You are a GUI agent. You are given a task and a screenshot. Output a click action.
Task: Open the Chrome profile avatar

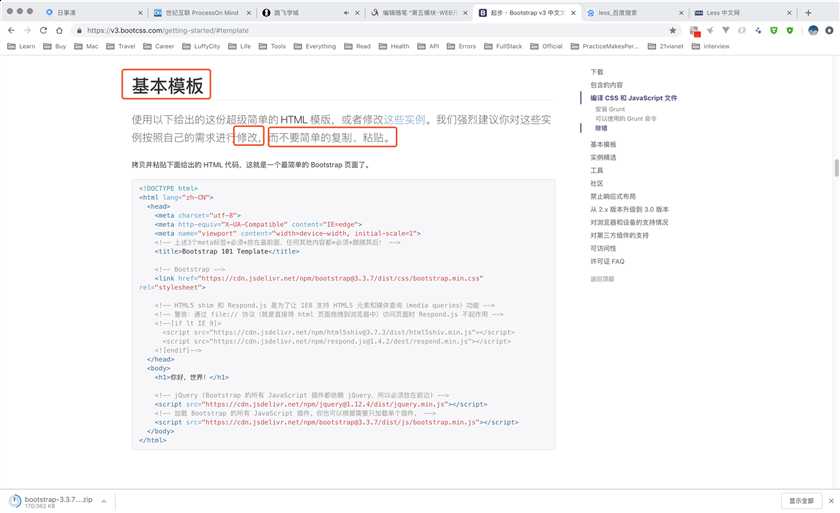pyautogui.click(x=813, y=31)
